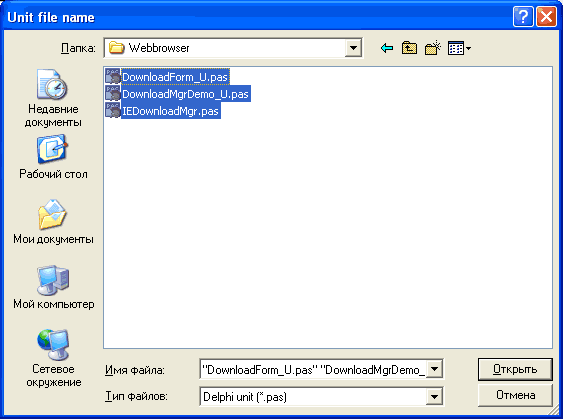This screenshot has height=419, width=563.
Task: Click the Отмена button
Action: click(x=515, y=395)
